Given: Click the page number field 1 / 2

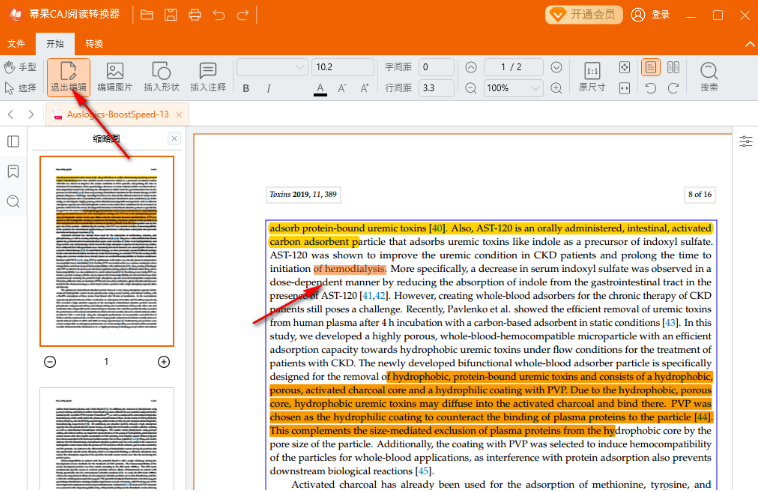Looking at the screenshot, I should [513, 67].
